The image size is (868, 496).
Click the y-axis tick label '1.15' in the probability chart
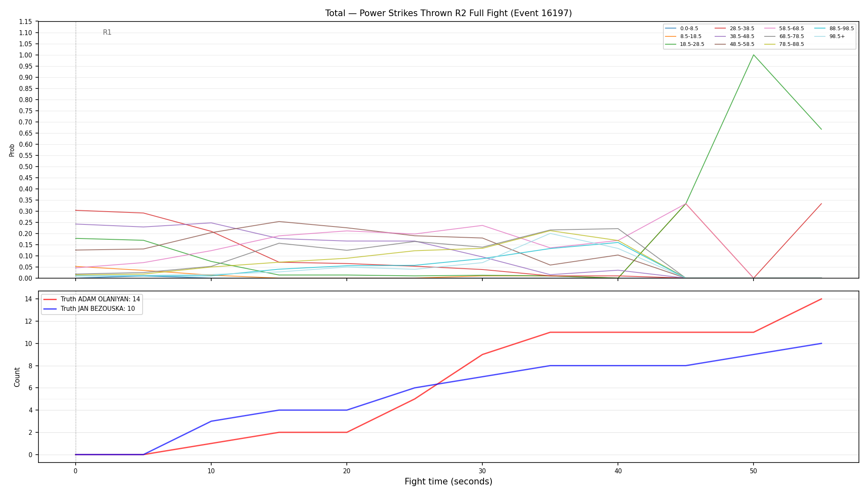pyautogui.click(x=26, y=22)
